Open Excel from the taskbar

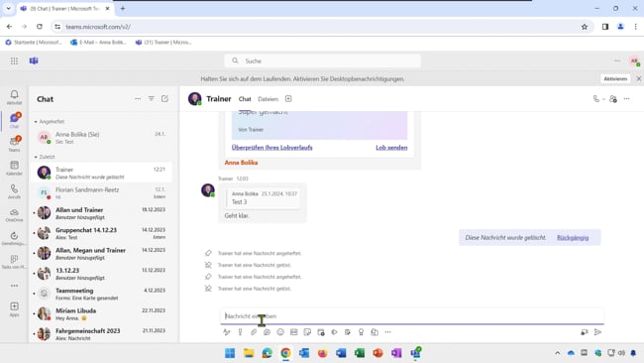[360, 353]
